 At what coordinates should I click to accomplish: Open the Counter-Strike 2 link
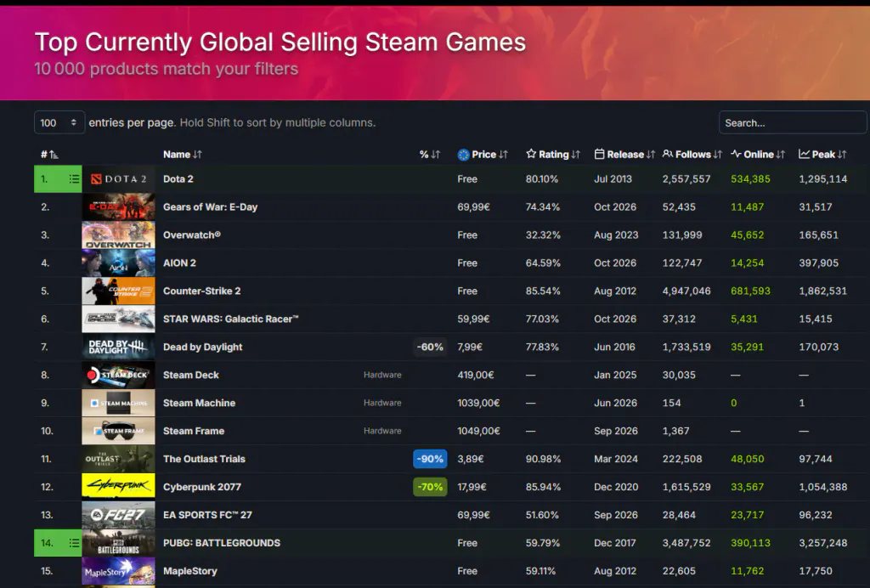pyautogui.click(x=202, y=291)
